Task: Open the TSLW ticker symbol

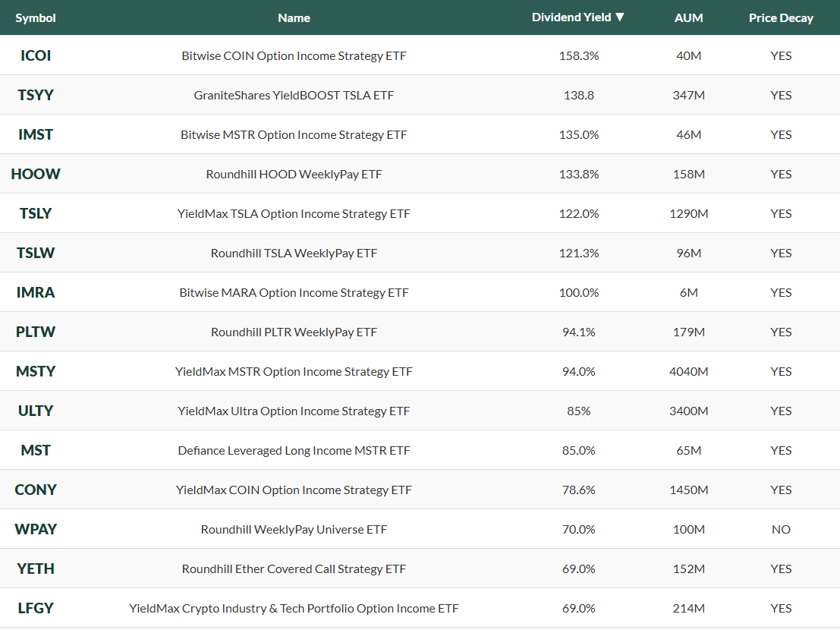Action: pyautogui.click(x=36, y=253)
